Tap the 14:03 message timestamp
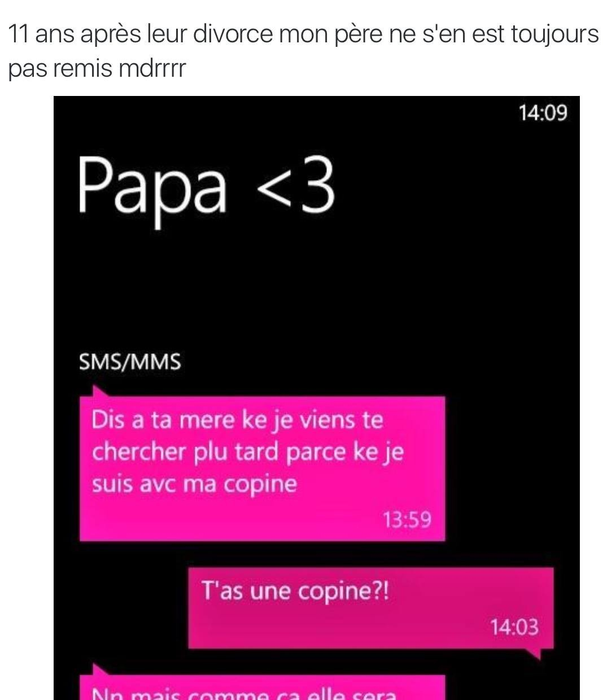Image resolution: width=603 pixels, height=700 pixels. (x=514, y=627)
